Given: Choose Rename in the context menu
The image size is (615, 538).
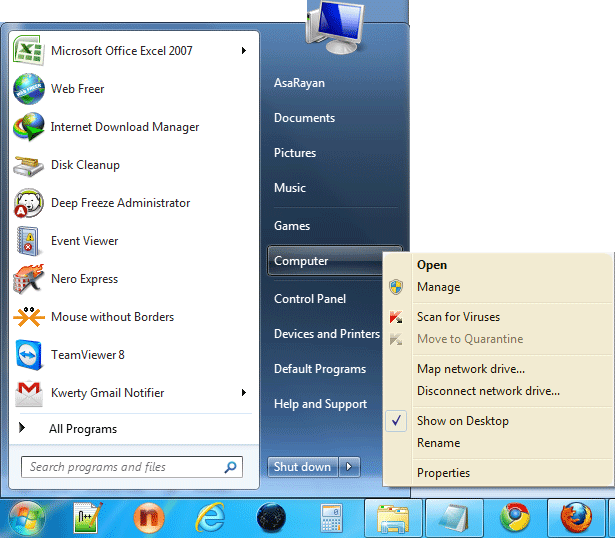Looking at the screenshot, I should coord(439,443).
